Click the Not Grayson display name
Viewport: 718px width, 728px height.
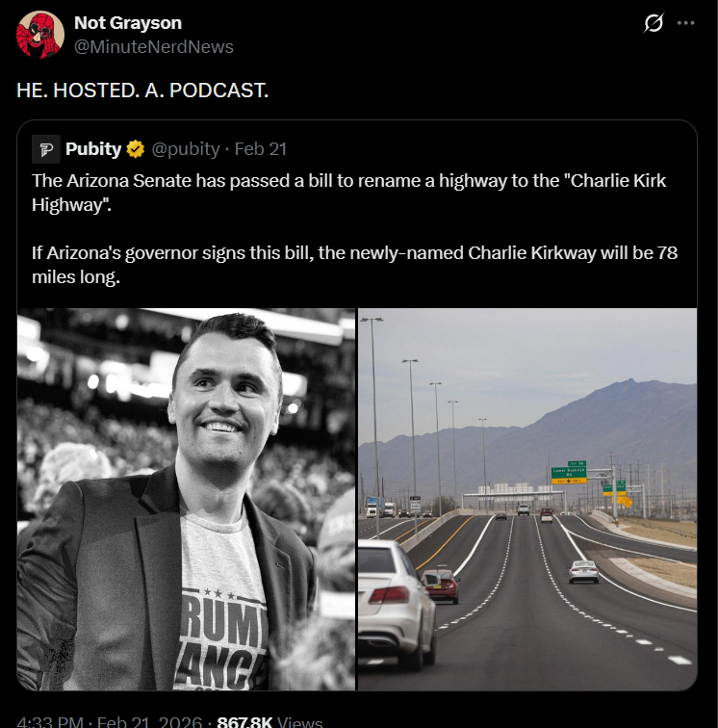(x=128, y=23)
